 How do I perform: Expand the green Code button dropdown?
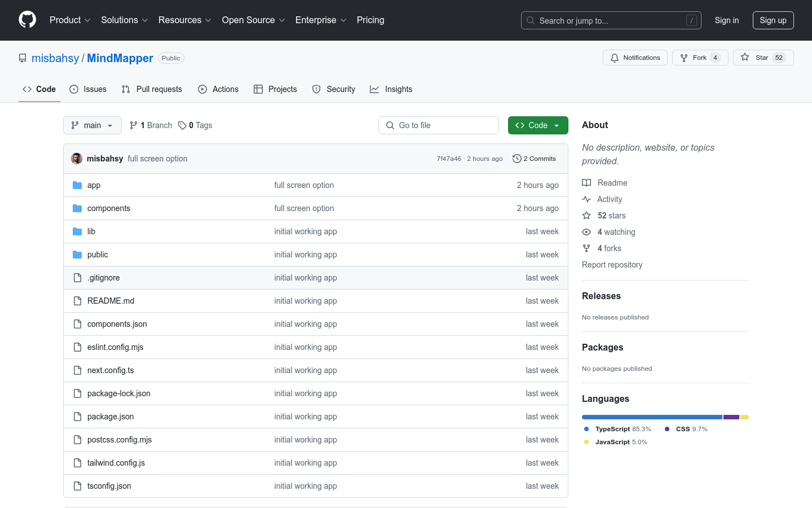[x=555, y=125]
